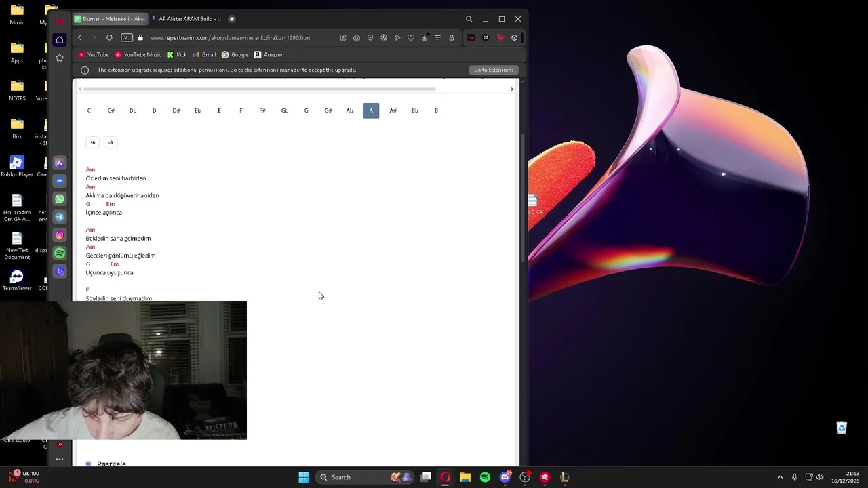Image resolution: width=868 pixels, height=488 pixels.
Task: Open the cat face extension icon
Action: (486, 37)
